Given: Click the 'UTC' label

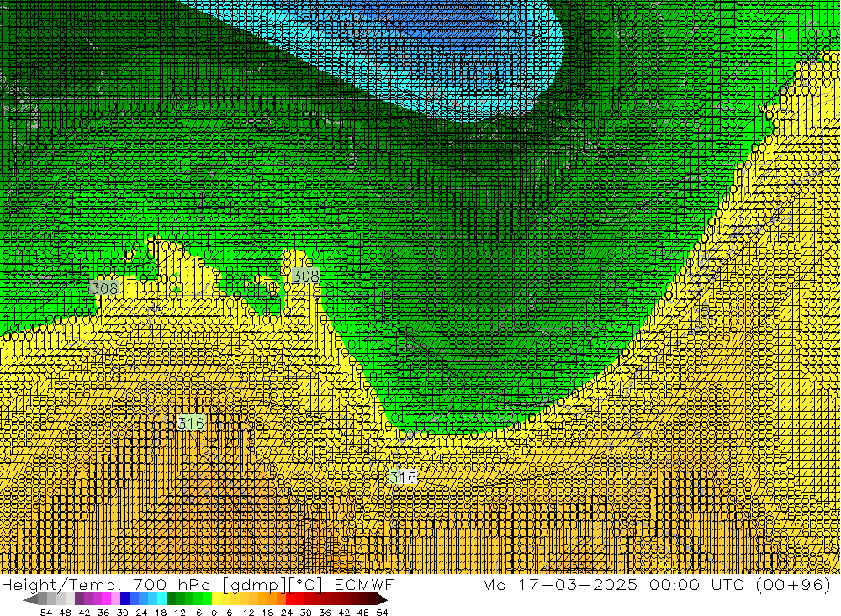Looking at the screenshot, I should point(727,584).
